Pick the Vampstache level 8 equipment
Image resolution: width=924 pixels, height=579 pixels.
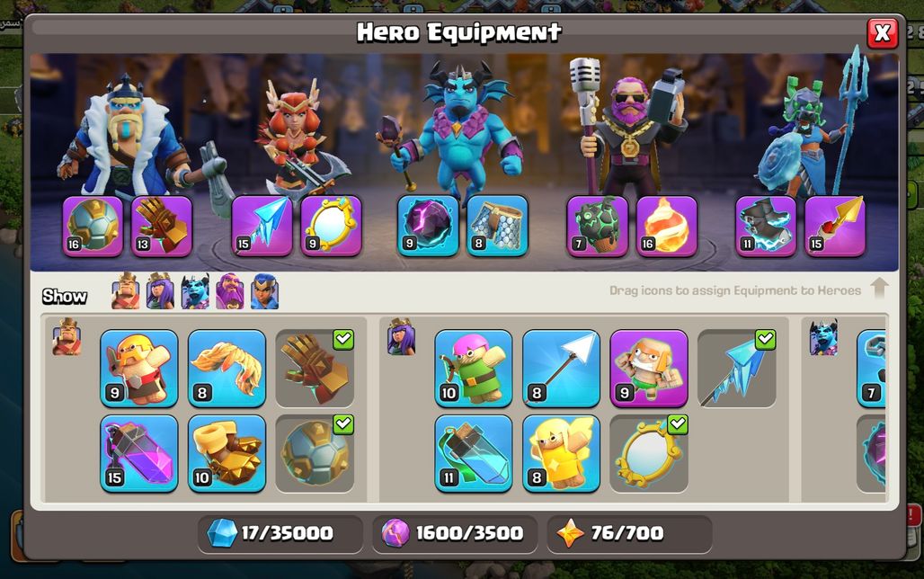click(x=227, y=369)
